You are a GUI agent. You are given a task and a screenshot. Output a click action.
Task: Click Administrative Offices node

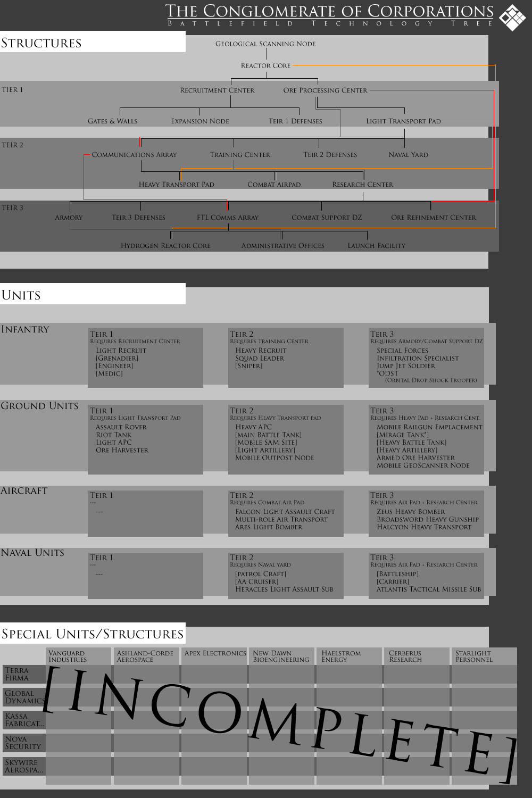tap(282, 246)
